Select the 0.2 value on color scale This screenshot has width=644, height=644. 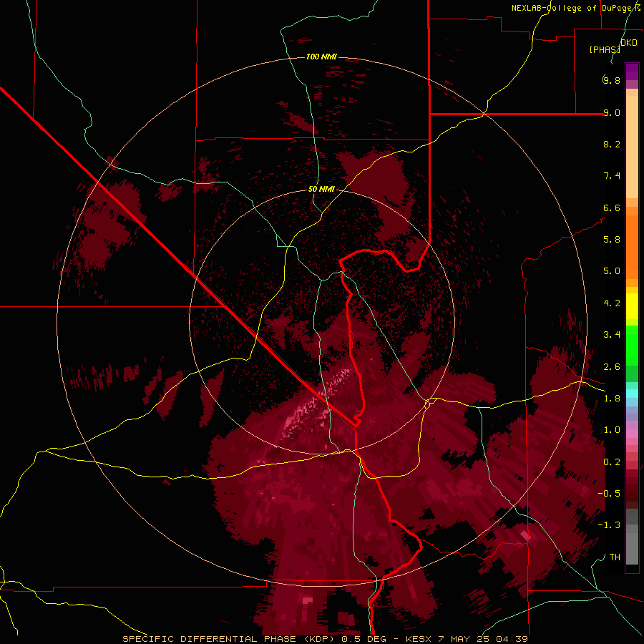(x=611, y=462)
